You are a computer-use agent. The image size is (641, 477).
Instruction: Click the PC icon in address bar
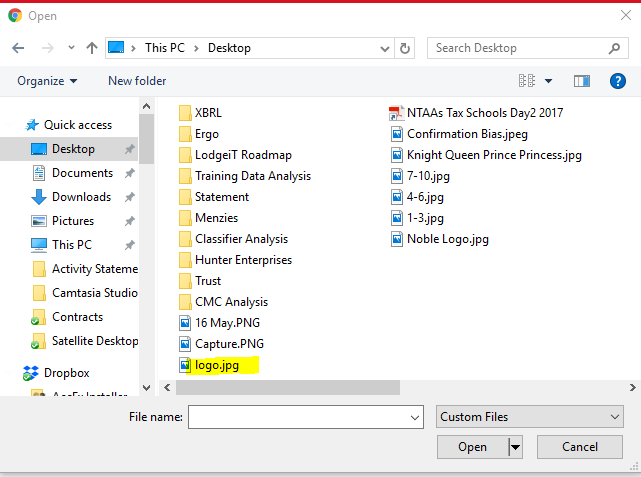(x=116, y=47)
